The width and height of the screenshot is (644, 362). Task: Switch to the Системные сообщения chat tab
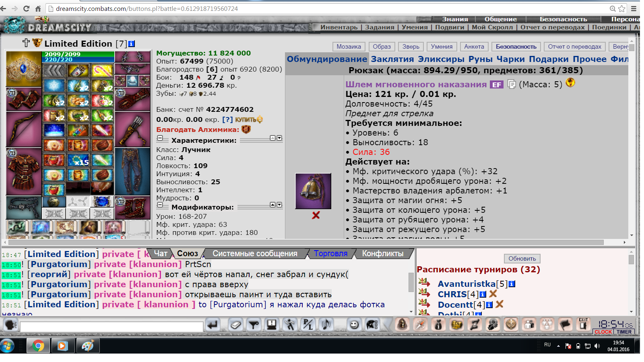point(255,253)
